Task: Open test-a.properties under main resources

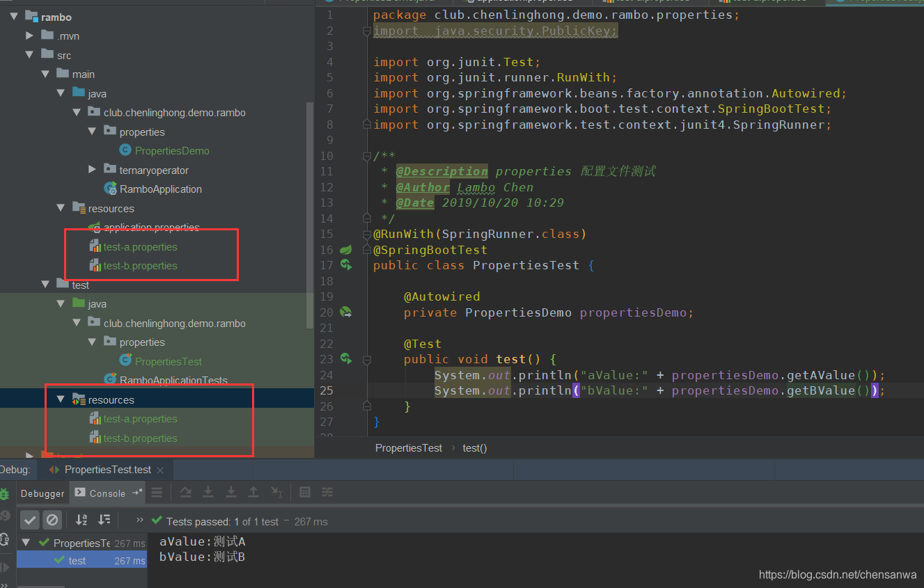Action: (x=141, y=246)
